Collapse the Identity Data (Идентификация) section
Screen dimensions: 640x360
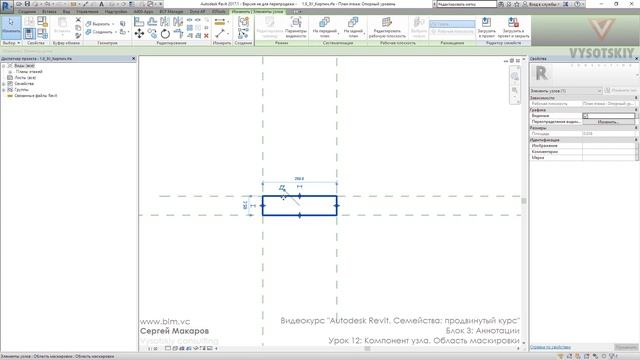636,140
